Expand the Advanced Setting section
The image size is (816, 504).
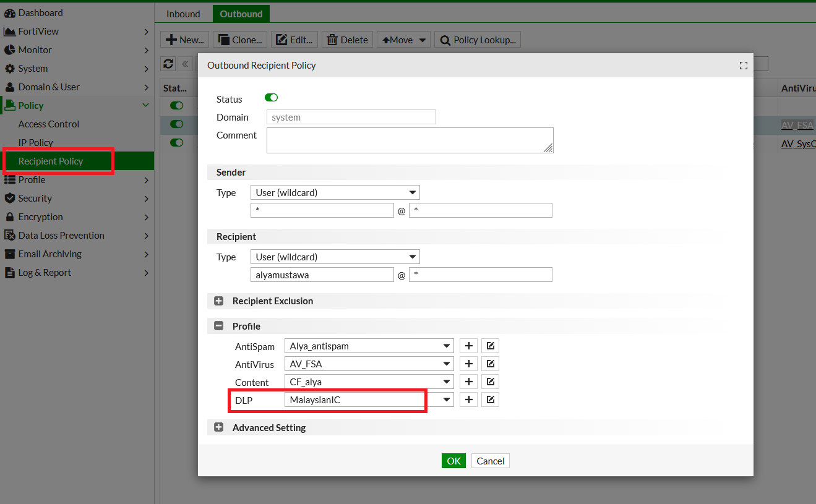tap(218, 428)
